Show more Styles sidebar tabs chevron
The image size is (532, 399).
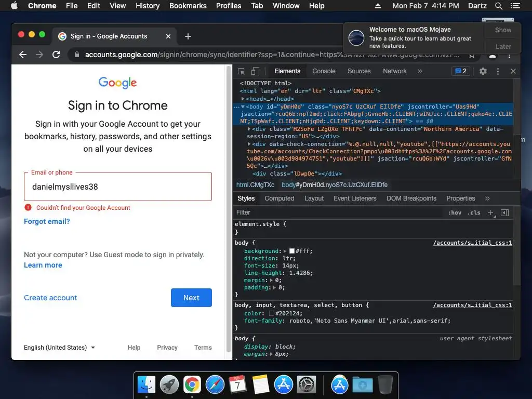(487, 198)
